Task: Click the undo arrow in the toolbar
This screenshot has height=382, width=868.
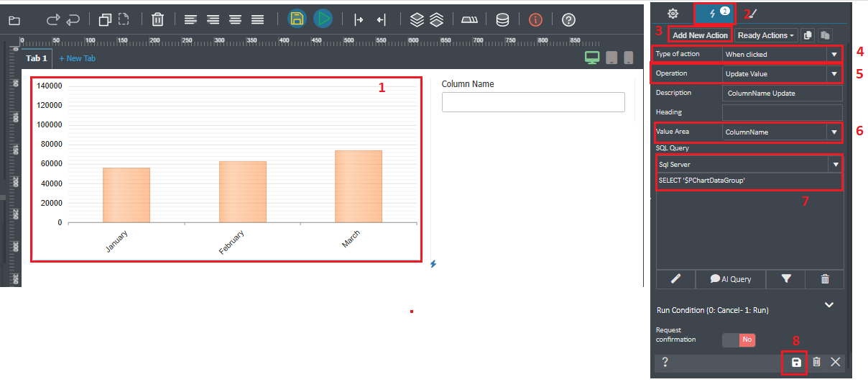Action: pyautogui.click(x=73, y=20)
